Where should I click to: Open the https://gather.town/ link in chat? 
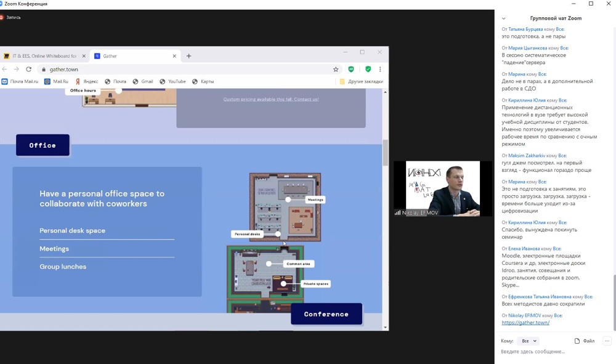[x=525, y=323]
